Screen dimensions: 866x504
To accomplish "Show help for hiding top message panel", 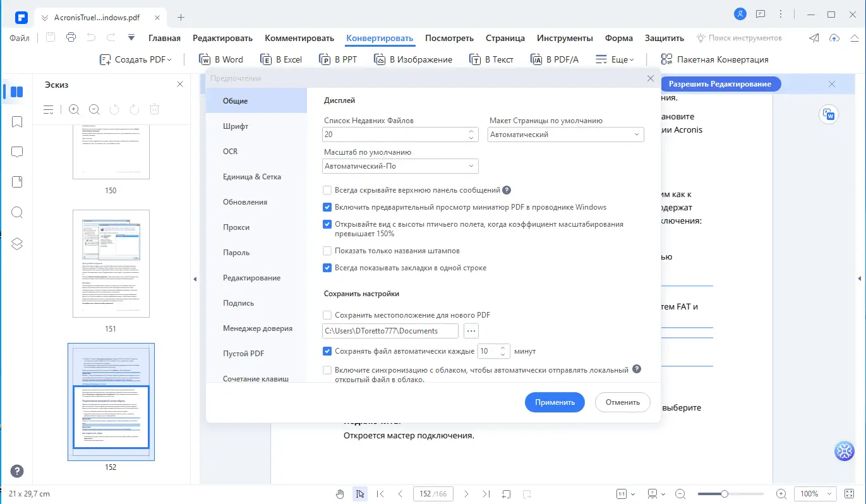I will 507,190.
